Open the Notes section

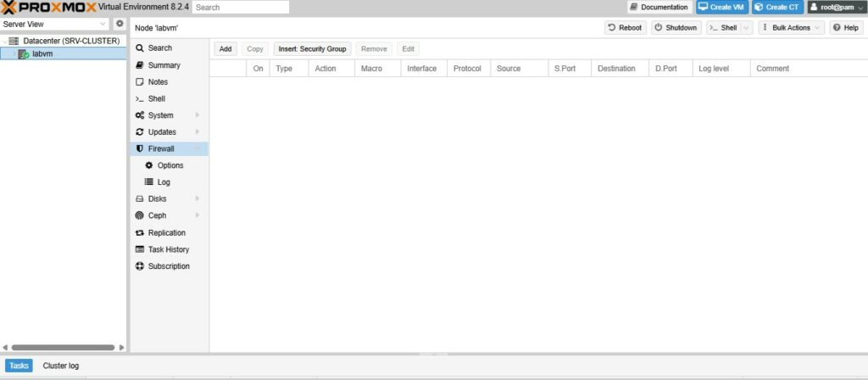pos(158,82)
